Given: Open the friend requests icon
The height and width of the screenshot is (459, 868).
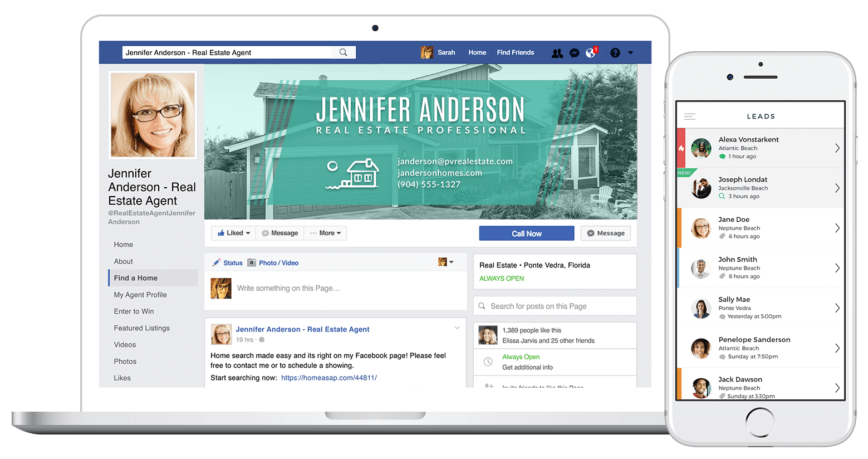Looking at the screenshot, I should [557, 53].
